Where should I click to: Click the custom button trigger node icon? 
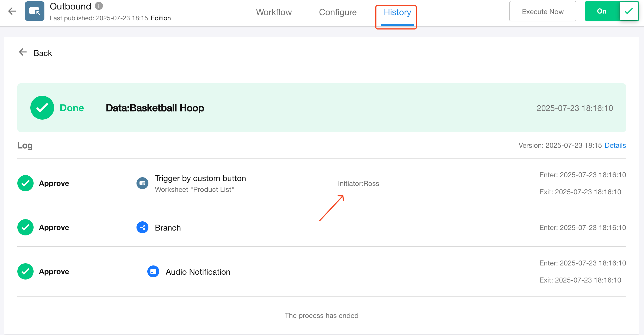pos(142,183)
